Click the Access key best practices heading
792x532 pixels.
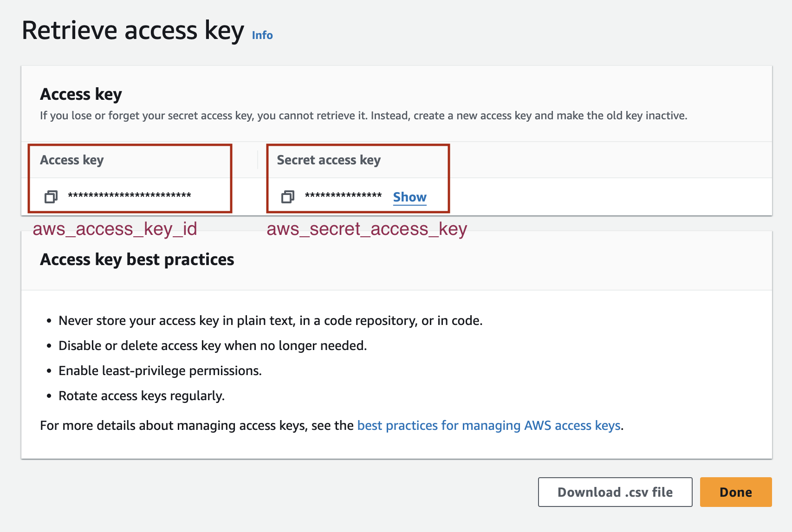tap(137, 260)
